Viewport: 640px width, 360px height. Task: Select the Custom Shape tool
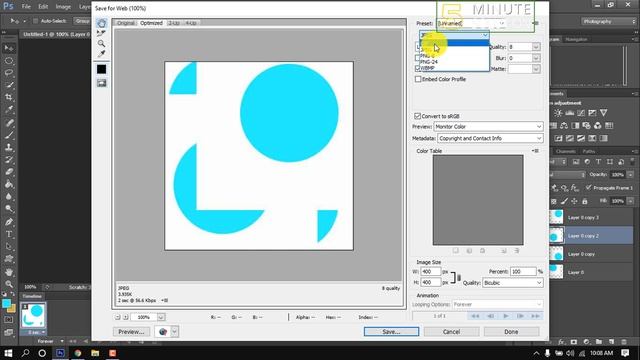coord(9,259)
